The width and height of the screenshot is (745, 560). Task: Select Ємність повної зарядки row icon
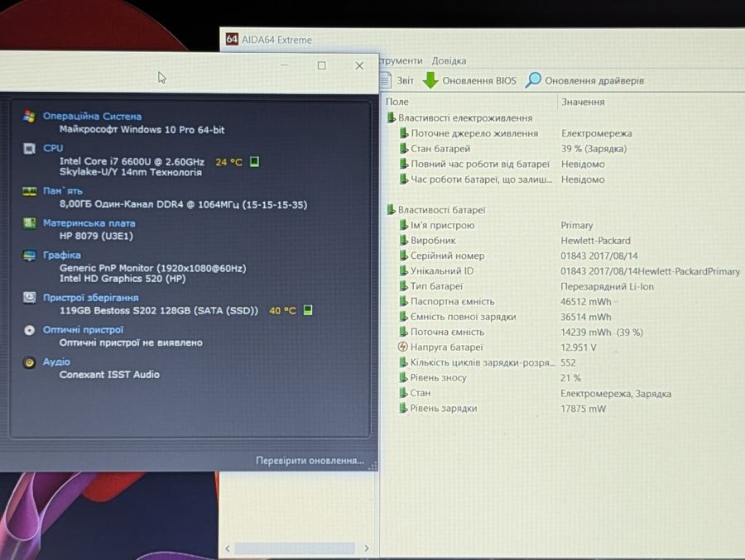click(x=403, y=316)
